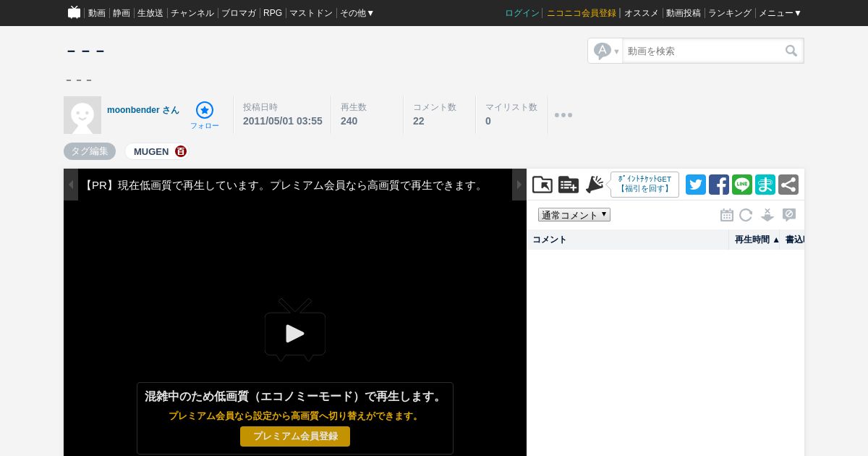This screenshot has width=868, height=456.
Task: Click the プレミアム会員登録 button
Action: pos(295,436)
